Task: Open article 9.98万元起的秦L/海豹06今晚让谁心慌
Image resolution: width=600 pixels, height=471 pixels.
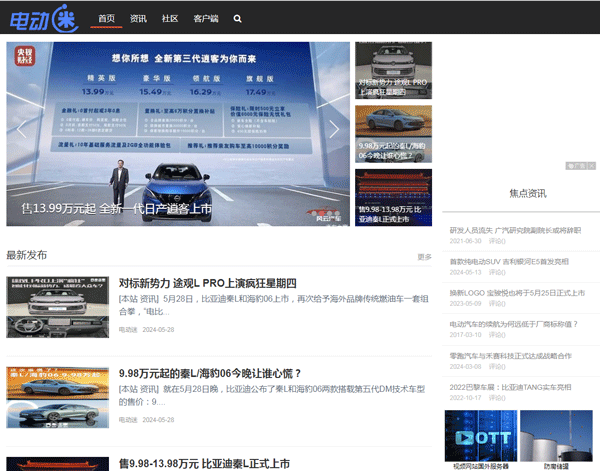Action: (210, 373)
